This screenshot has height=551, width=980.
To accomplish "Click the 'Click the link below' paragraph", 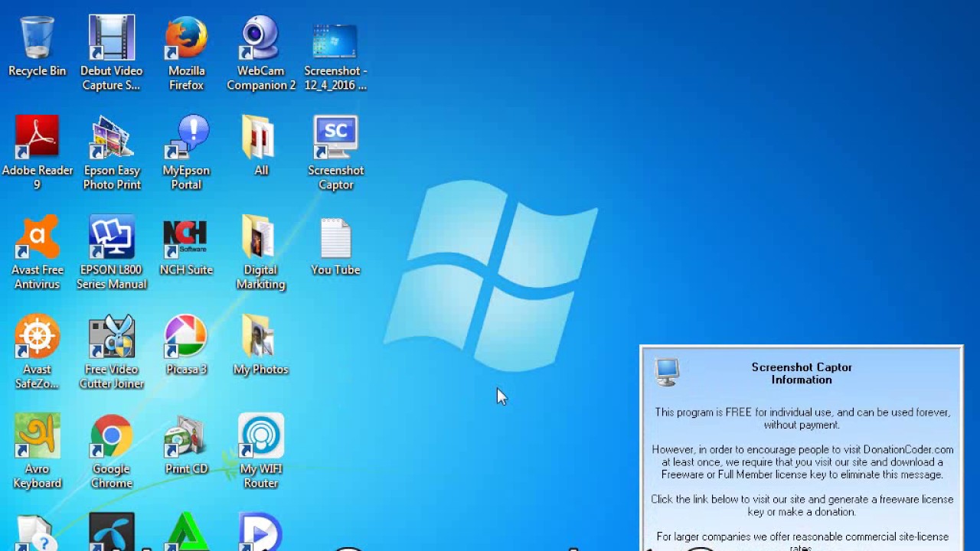I will pos(802,506).
